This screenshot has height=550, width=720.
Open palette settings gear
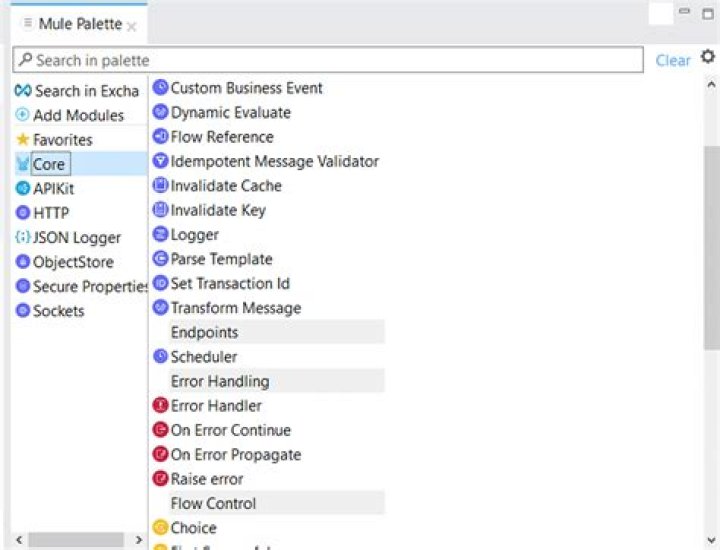click(708, 57)
